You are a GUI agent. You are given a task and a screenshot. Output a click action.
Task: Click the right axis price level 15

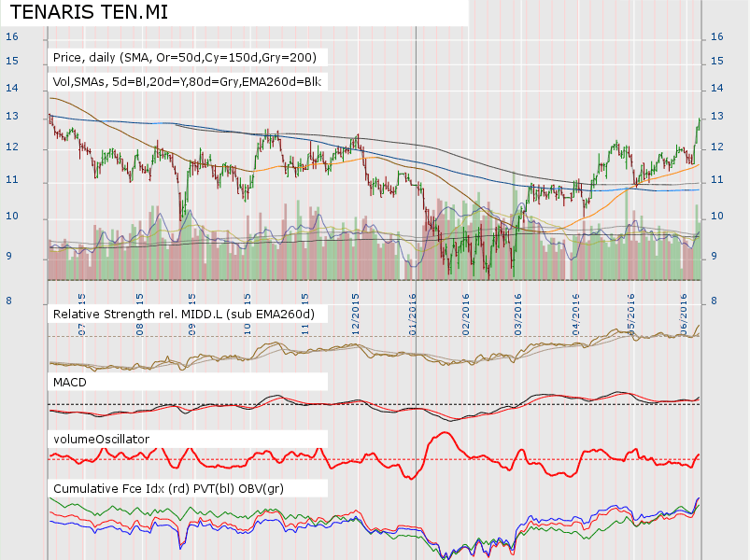coord(717,62)
